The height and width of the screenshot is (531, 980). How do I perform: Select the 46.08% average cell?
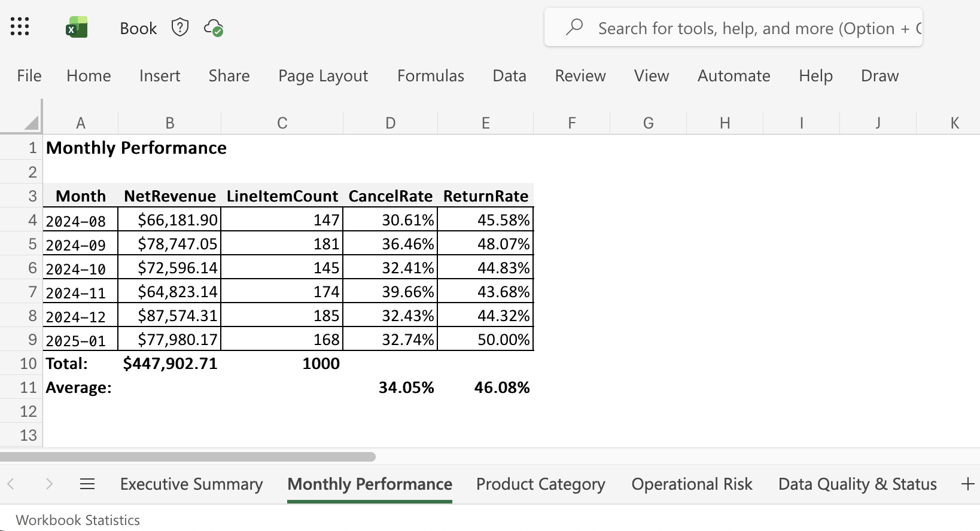pos(486,387)
